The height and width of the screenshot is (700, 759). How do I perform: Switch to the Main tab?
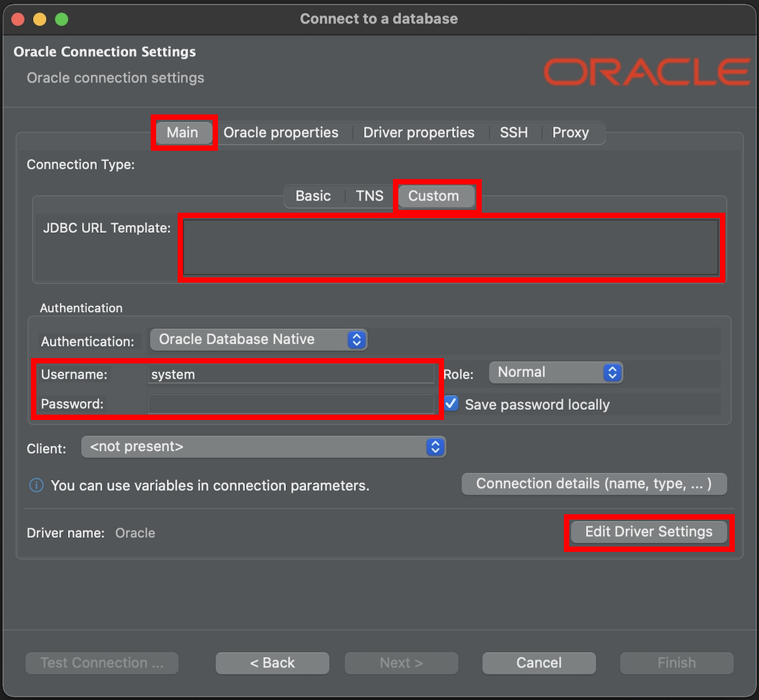click(x=182, y=133)
